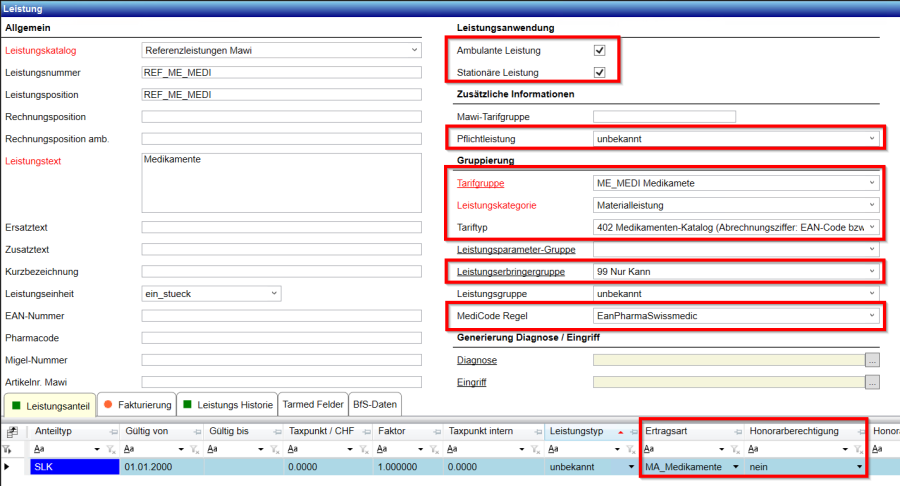The height and width of the screenshot is (486, 900).
Task: Click the Pharmacode input field
Action: 281,338
